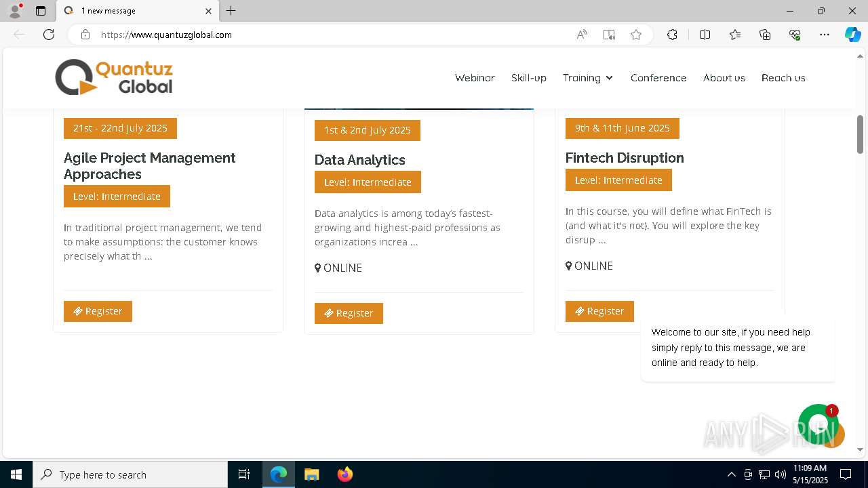Screen dimensions: 868x488
Task: Open Edge Settings and more menu
Action: tap(825, 35)
